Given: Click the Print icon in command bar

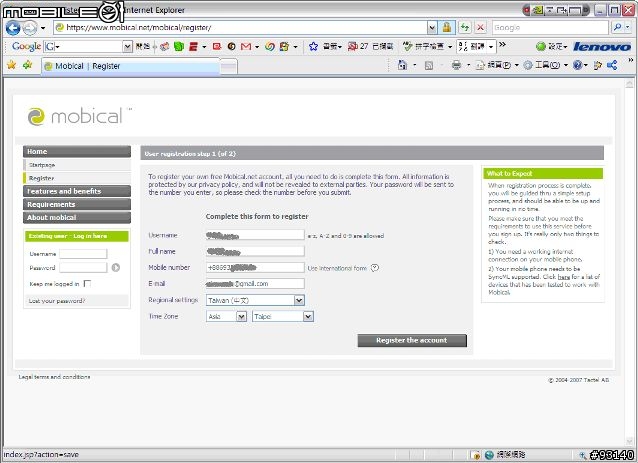Looking at the screenshot, I should pyautogui.click(x=457, y=65).
